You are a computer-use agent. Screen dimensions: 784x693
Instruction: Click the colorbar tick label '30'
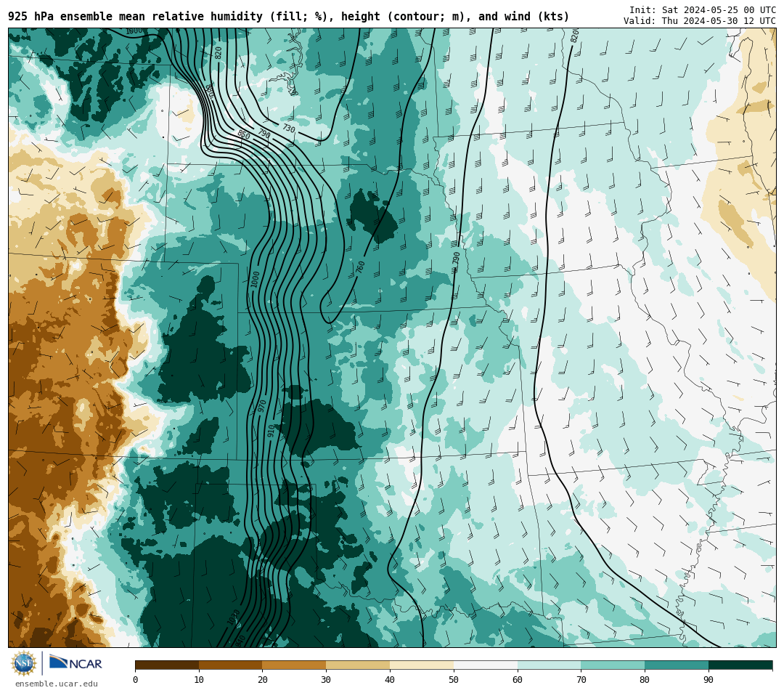[x=326, y=679]
